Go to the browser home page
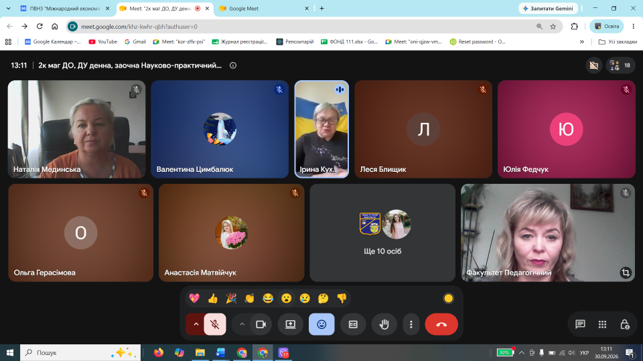Image resolution: width=643 pixels, height=361 pixels. 55,26
